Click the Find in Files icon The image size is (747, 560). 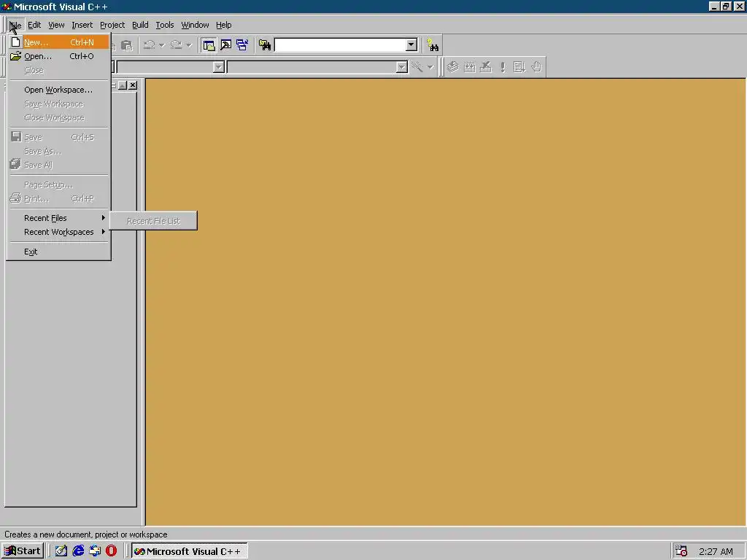pyautogui.click(x=264, y=45)
